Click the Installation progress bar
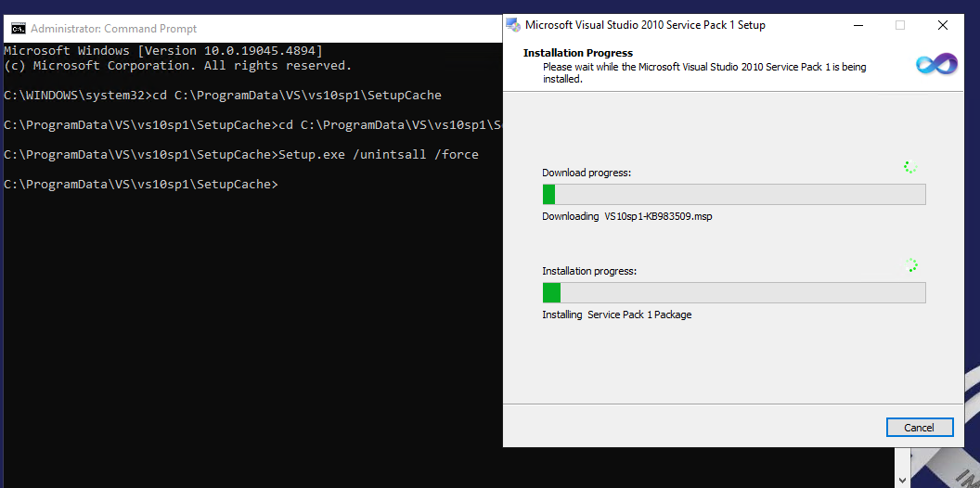Image resolution: width=980 pixels, height=488 pixels. pyautogui.click(x=734, y=293)
